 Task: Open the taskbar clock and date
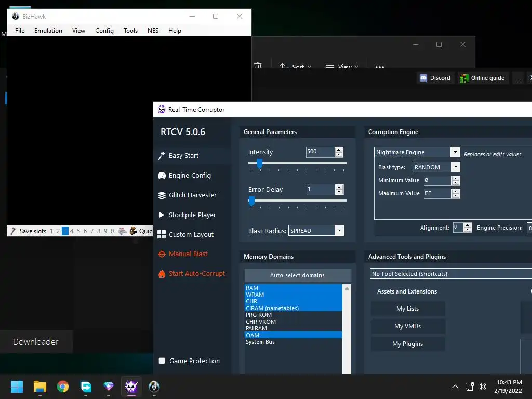tap(509, 387)
